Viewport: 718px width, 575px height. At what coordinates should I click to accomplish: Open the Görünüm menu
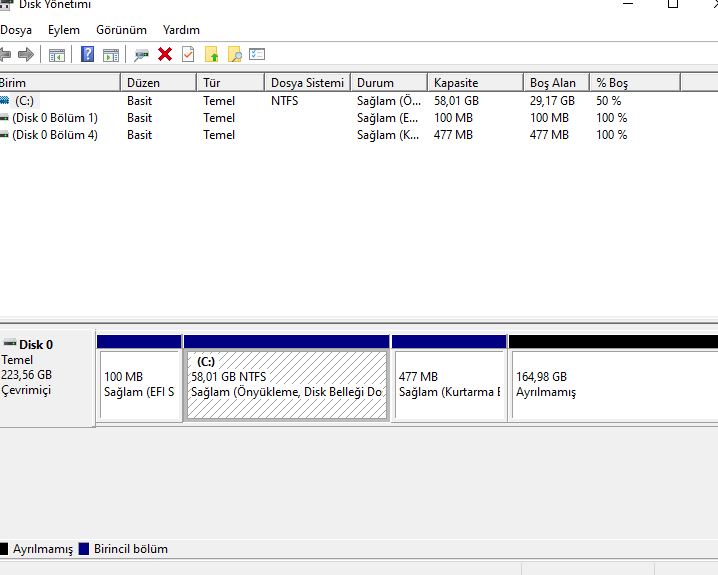click(x=121, y=30)
